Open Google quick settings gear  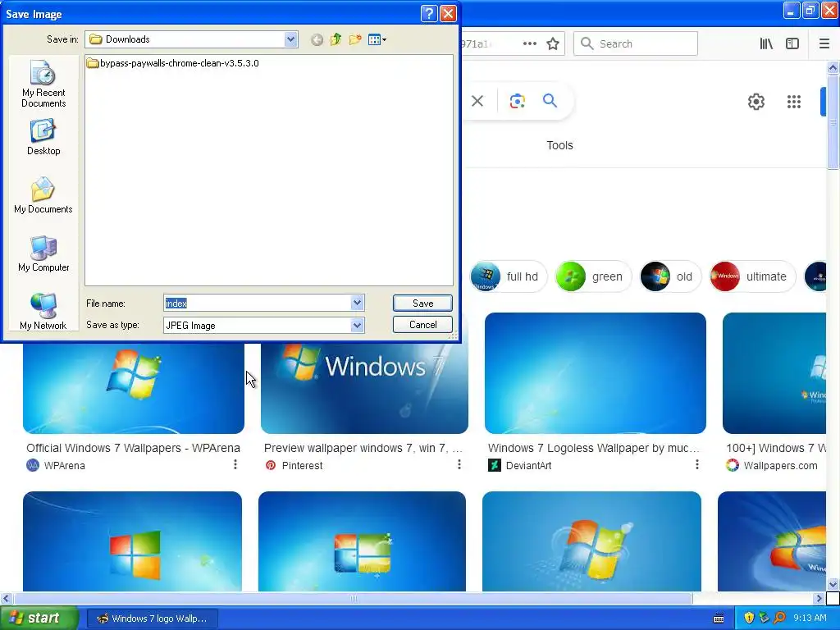[756, 102]
